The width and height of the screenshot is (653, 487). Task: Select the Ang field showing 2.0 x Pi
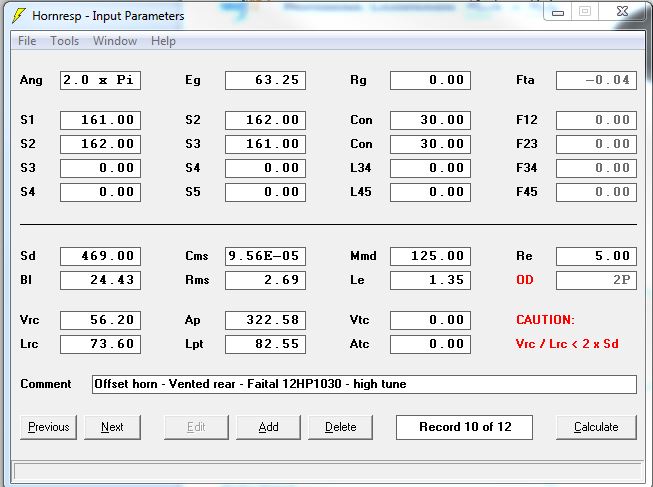click(x=100, y=80)
